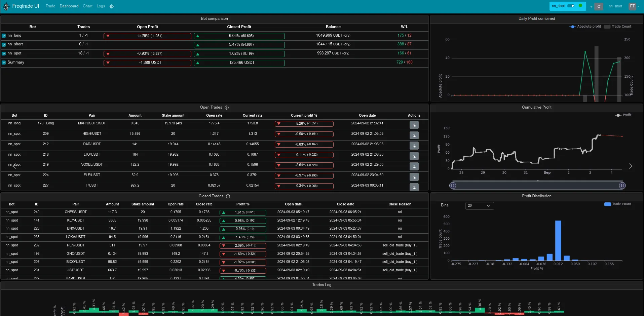
Task: Open the Logs menu item
Action: [x=101, y=6]
